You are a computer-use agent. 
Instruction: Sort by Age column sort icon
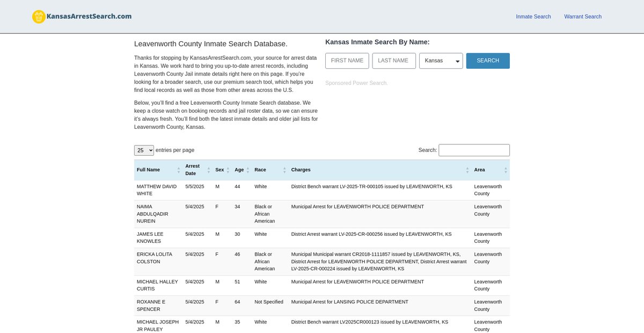[248, 170]
